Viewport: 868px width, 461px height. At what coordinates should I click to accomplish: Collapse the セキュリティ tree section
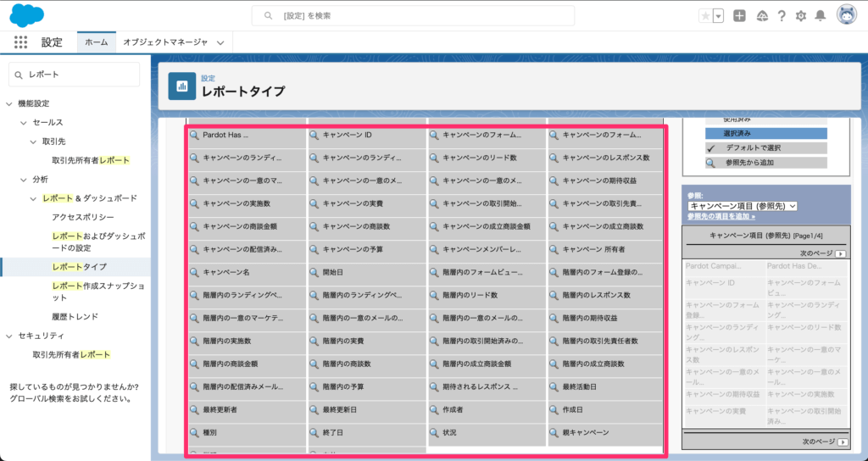point(8,336)
